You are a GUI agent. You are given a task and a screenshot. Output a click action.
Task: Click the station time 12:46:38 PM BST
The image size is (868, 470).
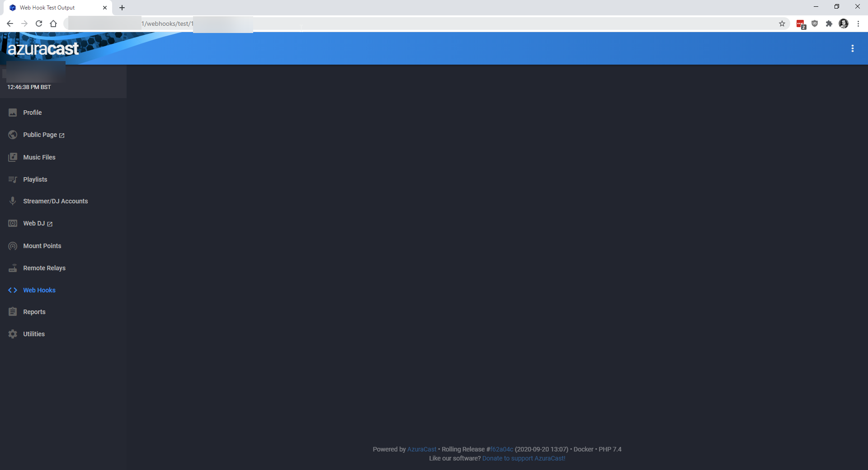click(x=29, y=87)
